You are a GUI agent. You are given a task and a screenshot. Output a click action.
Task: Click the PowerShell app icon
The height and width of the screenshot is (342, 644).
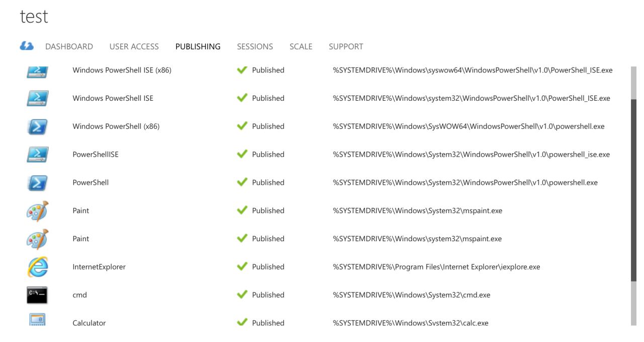pyautogui.click(x=37, y=183)
